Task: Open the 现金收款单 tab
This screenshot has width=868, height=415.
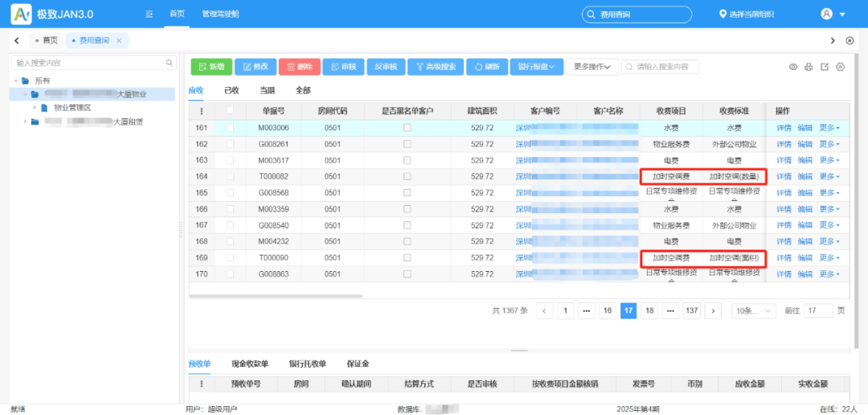Action: tap(250, 364)
